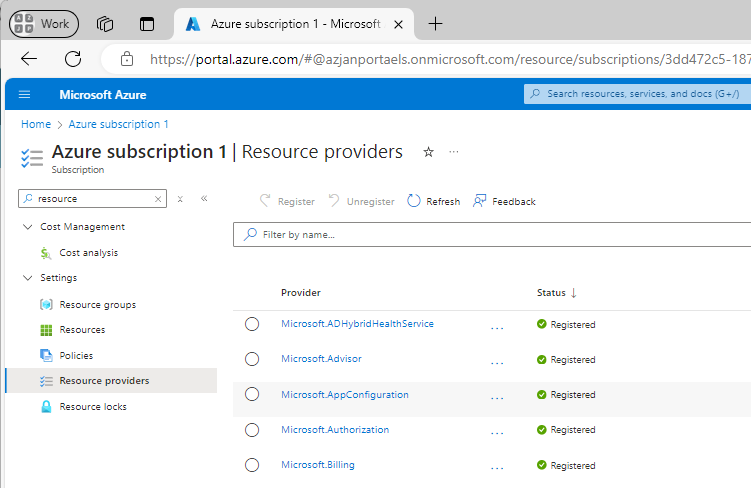The height and width of the screenshot is (488, 751).
Task: Open Resource locks in the sidebar
Action: pyautogui.click(x=93, y=407)
